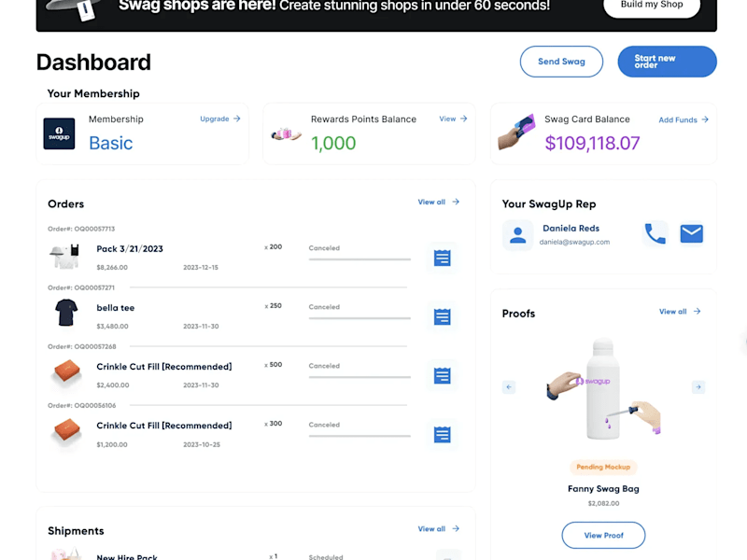View Rewards Points Balance
Viewport: 747px width, 560px height.
pos(453,119)
